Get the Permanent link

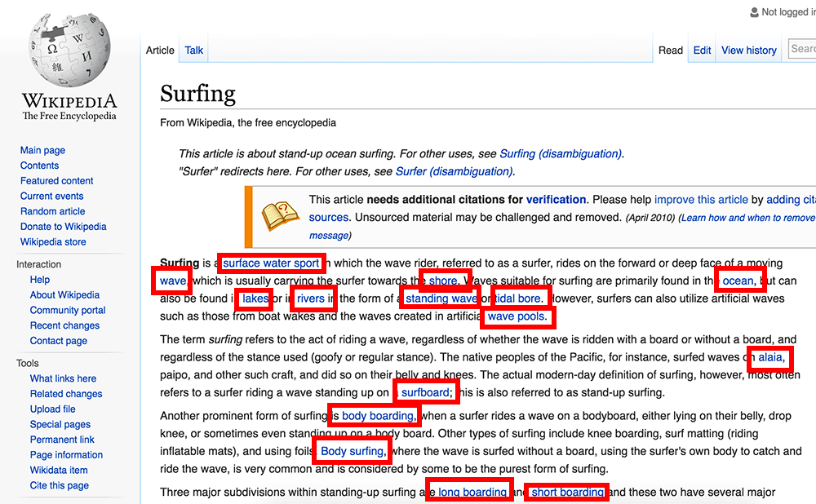[x=62, y=440]
